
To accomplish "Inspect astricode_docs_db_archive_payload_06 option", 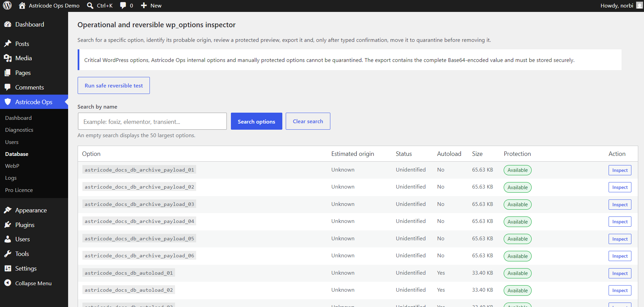I will (x=620, y=256).
